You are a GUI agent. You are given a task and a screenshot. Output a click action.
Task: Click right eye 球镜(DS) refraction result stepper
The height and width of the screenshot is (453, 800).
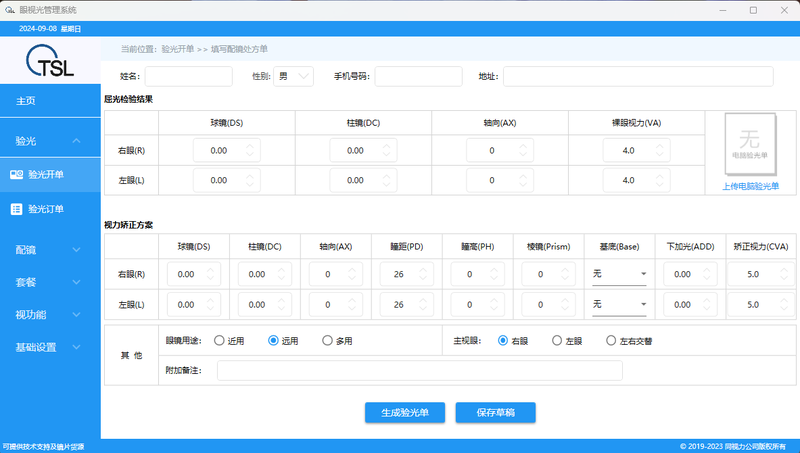(227, 150)
